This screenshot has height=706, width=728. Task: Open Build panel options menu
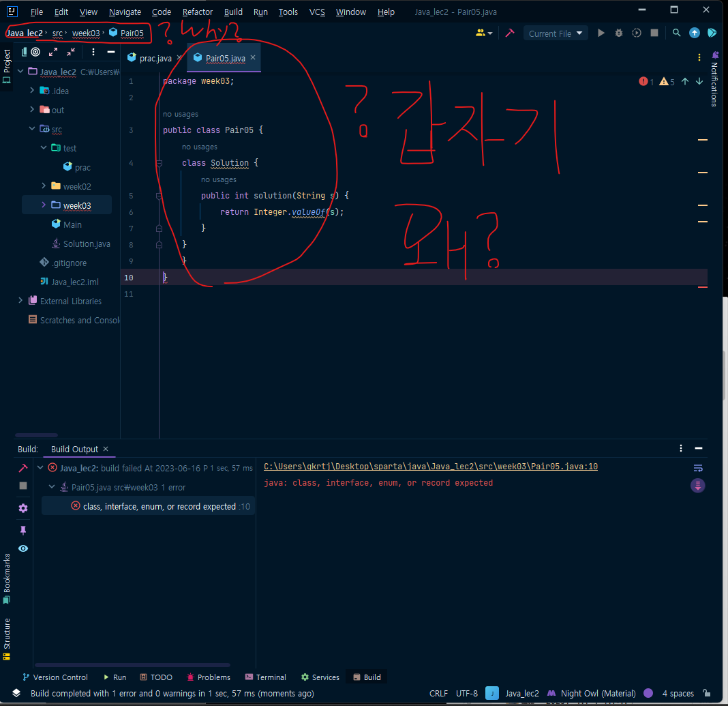pyautogui.click(x=681, y=448)
